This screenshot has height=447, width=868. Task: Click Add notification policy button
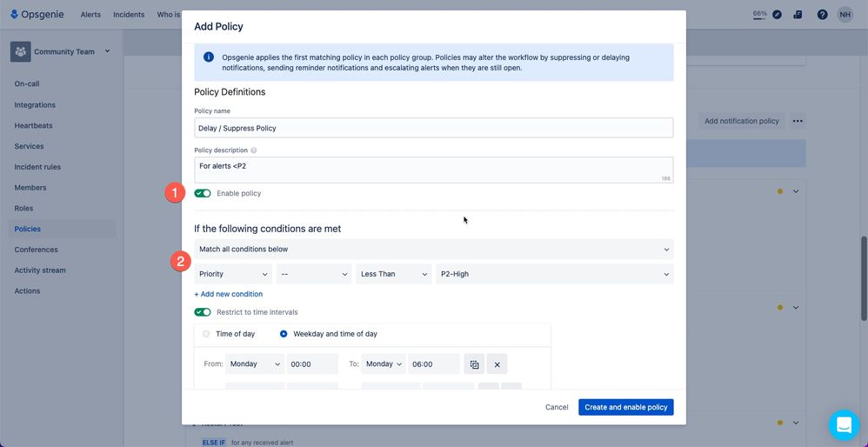pos(742,121)
